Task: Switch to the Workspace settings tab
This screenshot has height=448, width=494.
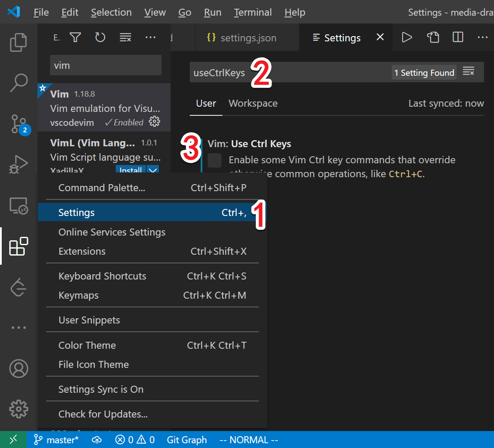Action: point(253,103)
